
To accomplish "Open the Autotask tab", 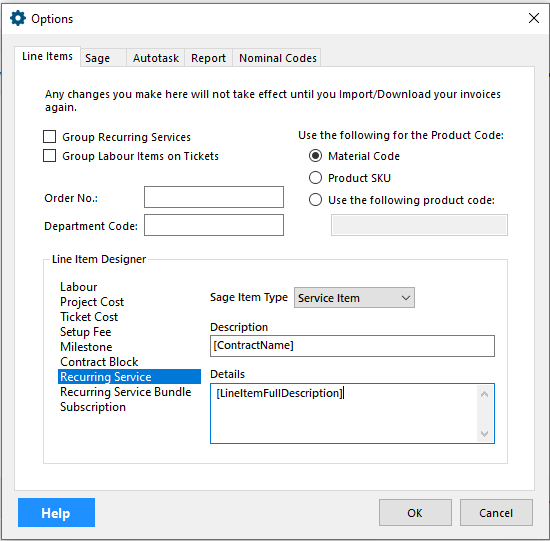I will (x=156, y=58).
